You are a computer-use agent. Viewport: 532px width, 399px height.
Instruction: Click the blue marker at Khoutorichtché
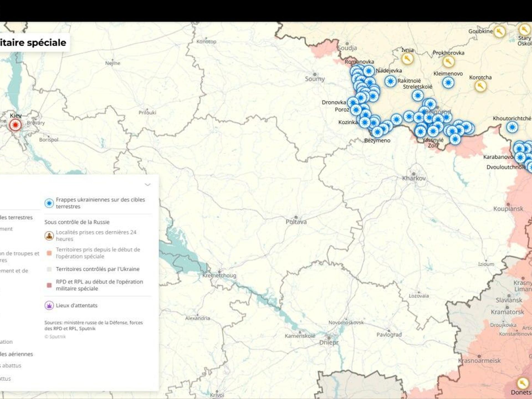[x=512, y=127]
